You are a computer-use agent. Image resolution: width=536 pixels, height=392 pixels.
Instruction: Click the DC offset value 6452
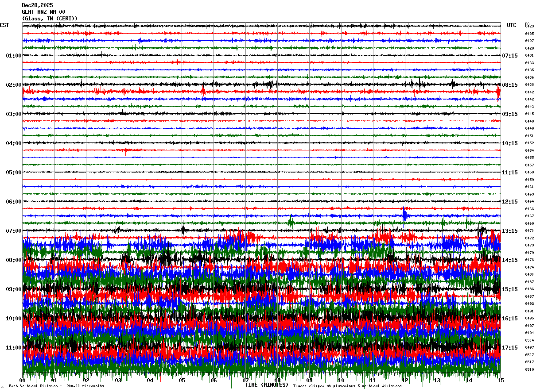point(529,143)
